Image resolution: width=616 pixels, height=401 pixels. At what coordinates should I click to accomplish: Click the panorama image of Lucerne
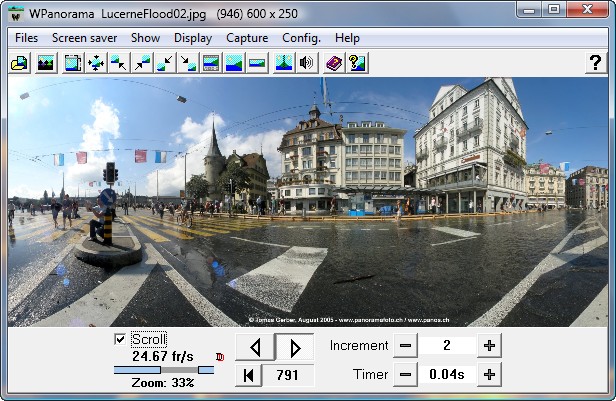coord(308,202)
